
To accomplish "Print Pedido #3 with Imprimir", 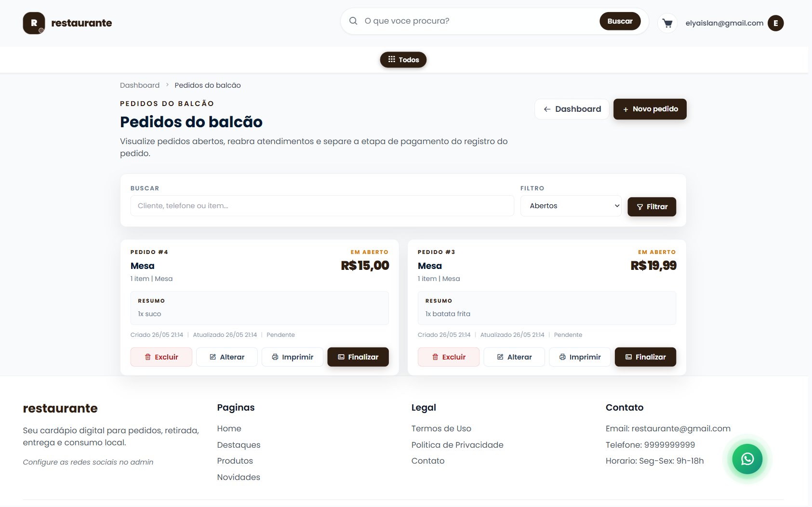I will (580, 357).
